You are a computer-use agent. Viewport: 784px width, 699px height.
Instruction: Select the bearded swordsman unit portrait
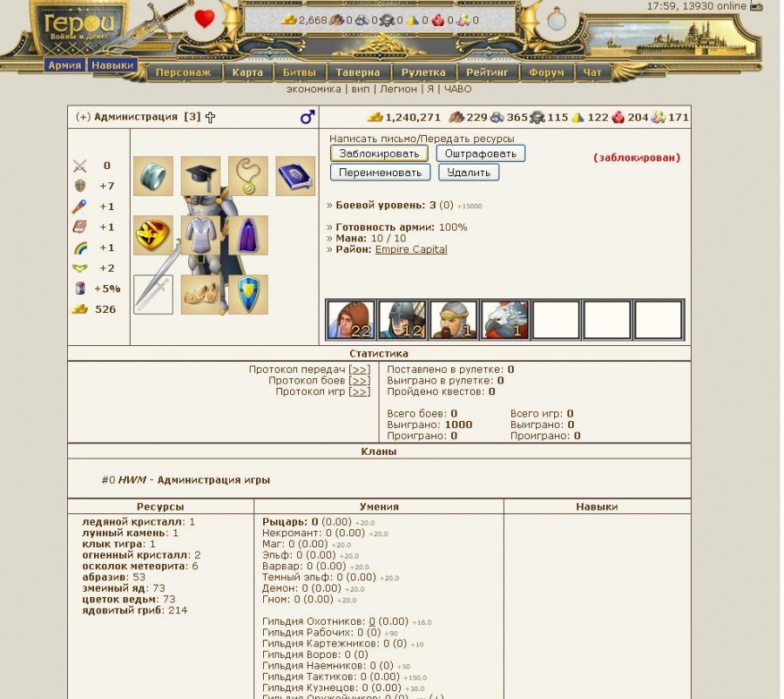point(454,320)
